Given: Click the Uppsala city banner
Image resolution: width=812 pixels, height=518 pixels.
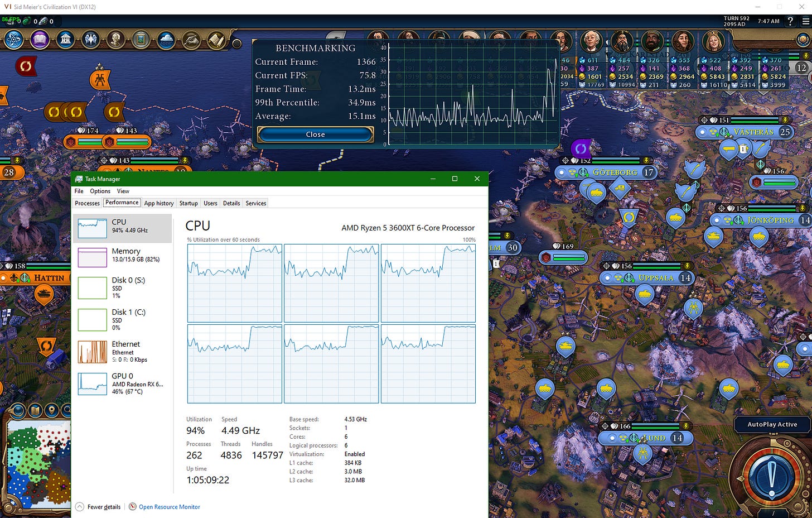Looking at the screenshot, I should pos(647,277).
